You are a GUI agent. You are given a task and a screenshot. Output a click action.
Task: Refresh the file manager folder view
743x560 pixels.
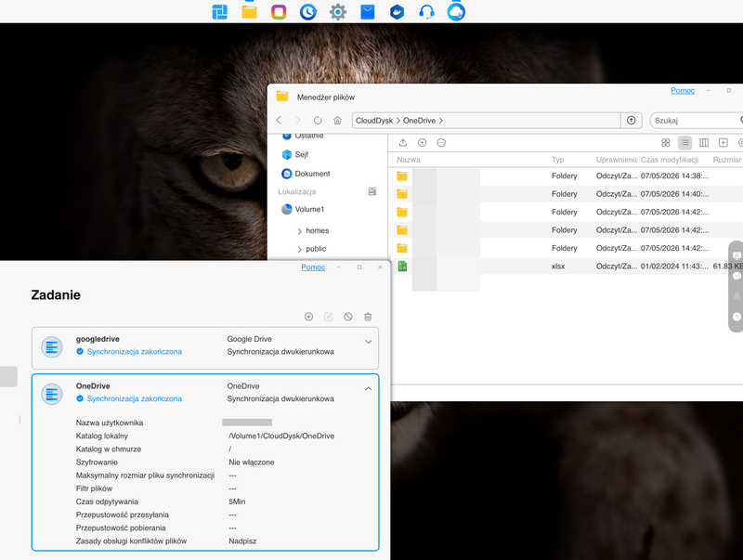pos(318,121)
